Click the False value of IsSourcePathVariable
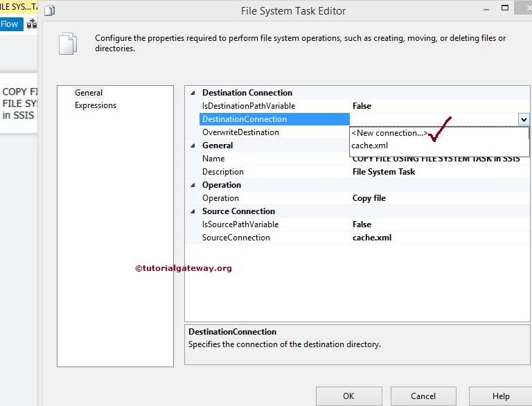Screen dimensions: 532x406 tap(362, 224)
